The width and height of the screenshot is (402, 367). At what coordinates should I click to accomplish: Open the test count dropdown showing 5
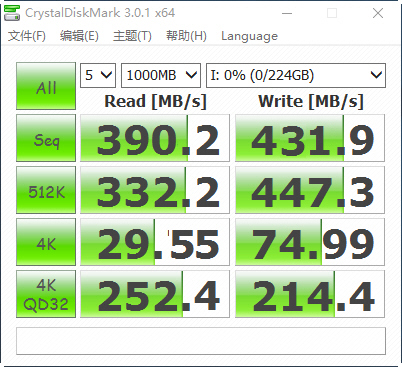click(x=98, y=75)
